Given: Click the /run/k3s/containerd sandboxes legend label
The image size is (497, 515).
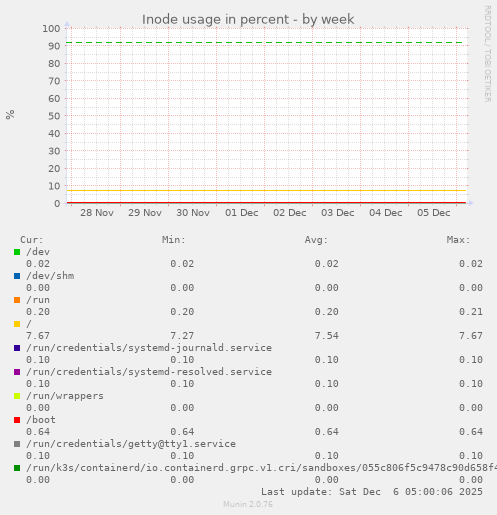Looking at the screenshot, I should (261, 468).
